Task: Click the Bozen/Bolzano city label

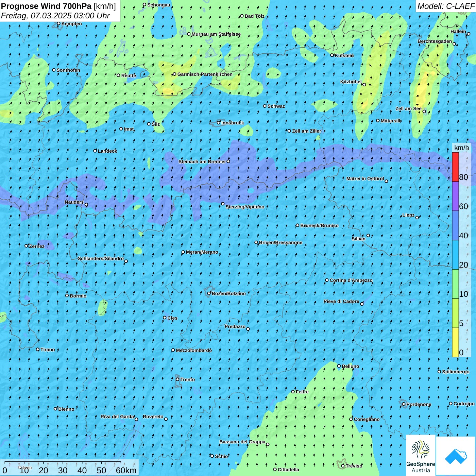Action: 229,293
